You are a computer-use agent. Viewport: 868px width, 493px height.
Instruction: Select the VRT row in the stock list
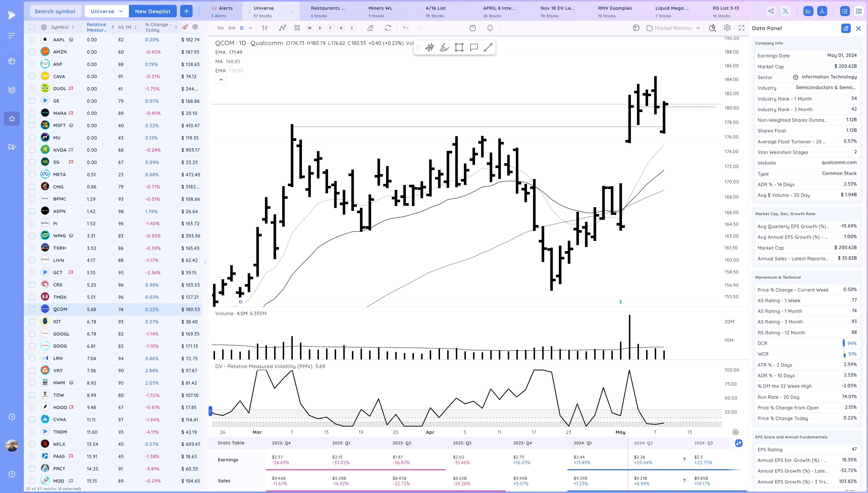click(113, 370)
